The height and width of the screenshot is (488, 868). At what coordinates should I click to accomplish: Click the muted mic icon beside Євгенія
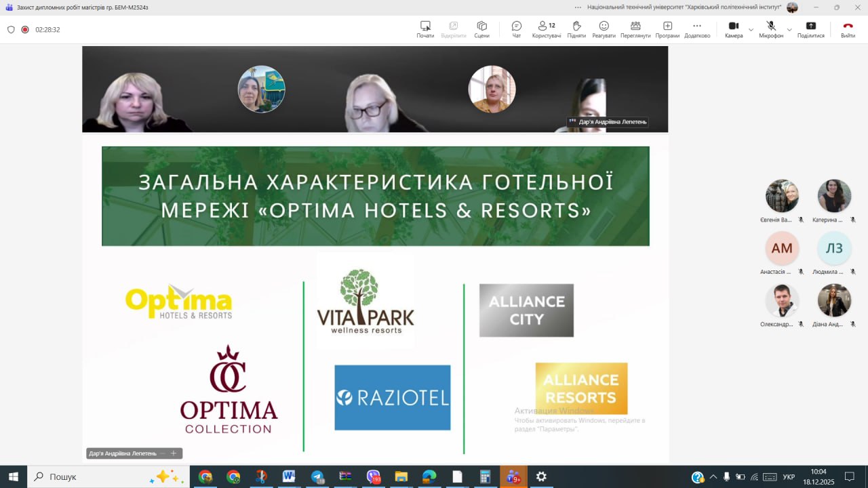[x=801, y=220]
